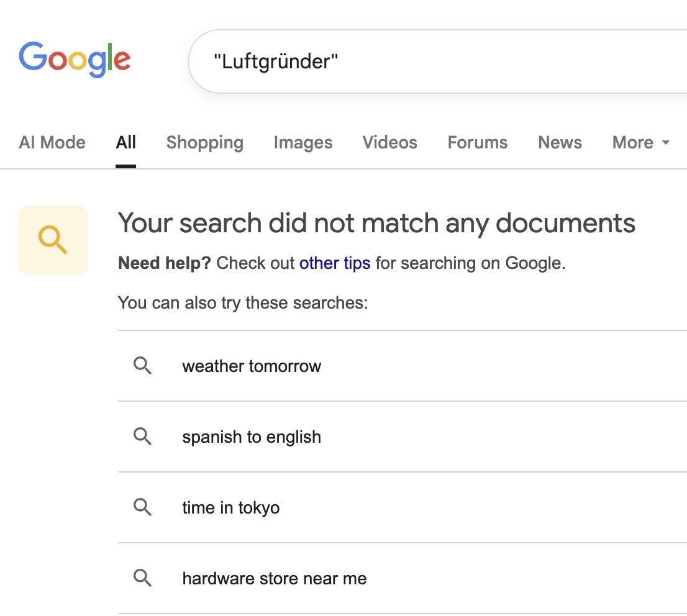The image size is (687, 616).
Task: Click magnifier icon beside spanish to english
Action: coord(143,437)
